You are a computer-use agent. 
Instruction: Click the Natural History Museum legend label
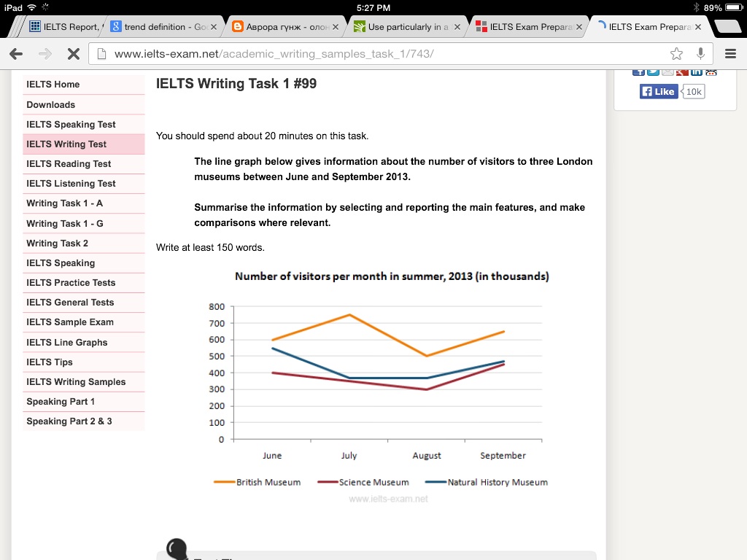coord(498,483)
